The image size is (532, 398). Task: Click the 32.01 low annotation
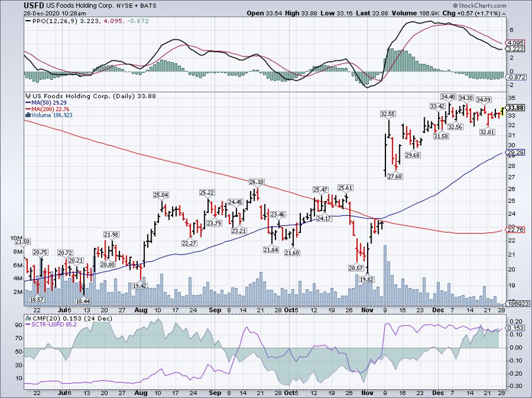pyautogui.click(x=487, y=132)
